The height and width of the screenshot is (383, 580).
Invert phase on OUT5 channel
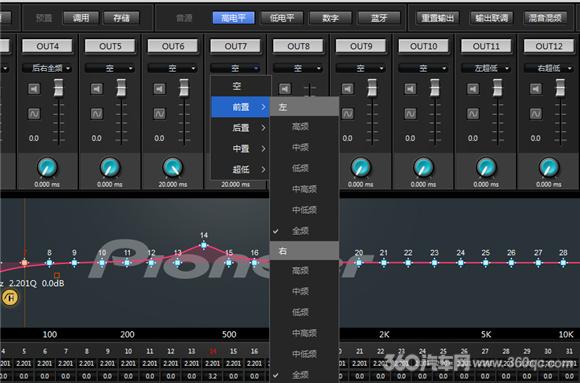tap(97, 114)
